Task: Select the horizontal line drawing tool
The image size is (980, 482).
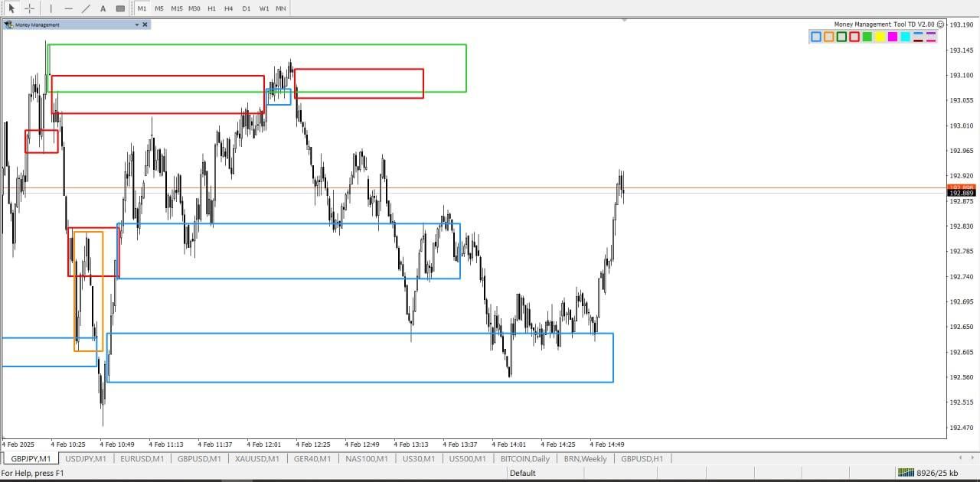Action: pos(69,8)
